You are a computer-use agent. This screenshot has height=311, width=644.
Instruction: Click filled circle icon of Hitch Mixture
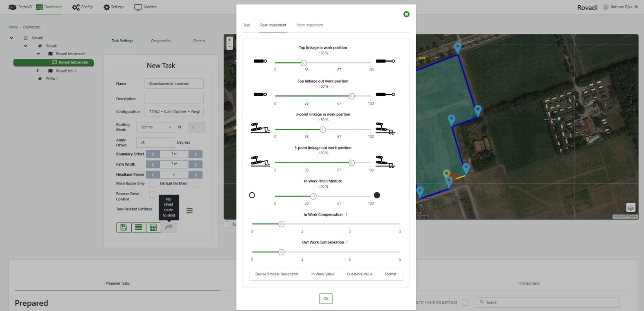pos(377,195)
